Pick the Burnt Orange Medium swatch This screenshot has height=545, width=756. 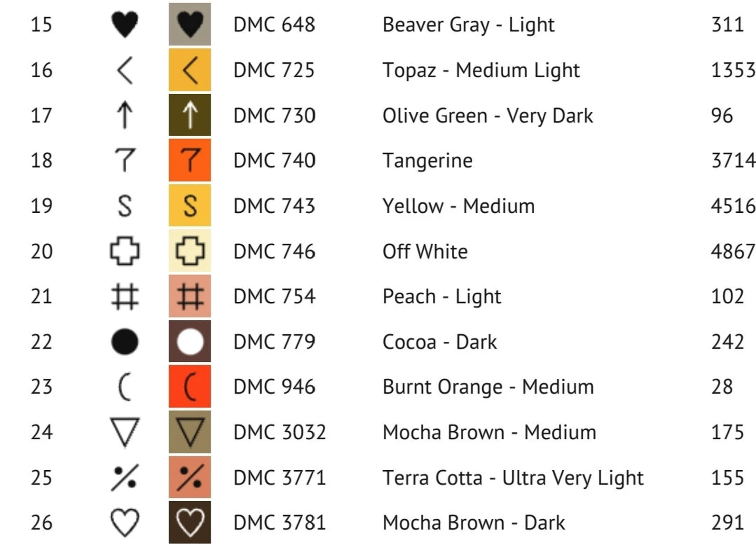(x=190, y=387)
